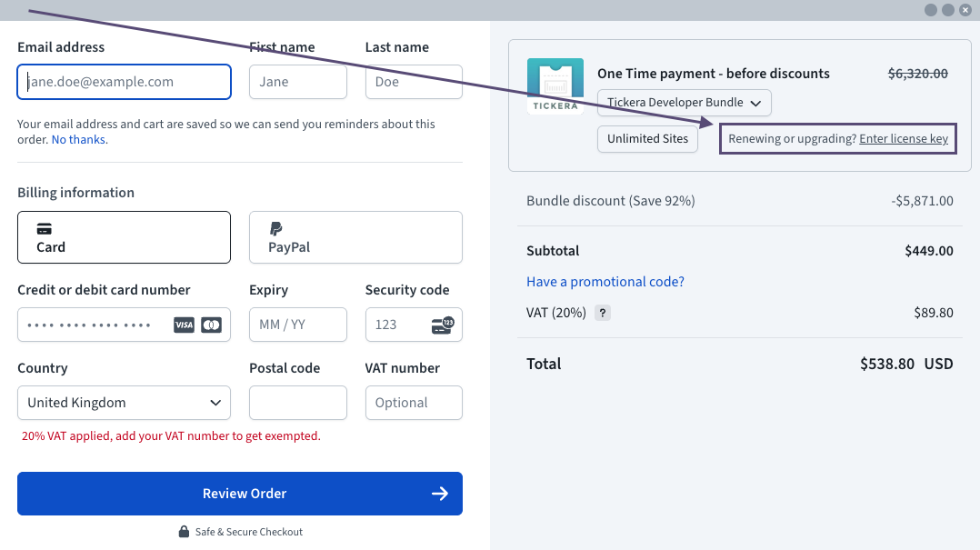Click the security code CVV icon
The height and width of the screenshot is (550, 980).
click(443, 325)
